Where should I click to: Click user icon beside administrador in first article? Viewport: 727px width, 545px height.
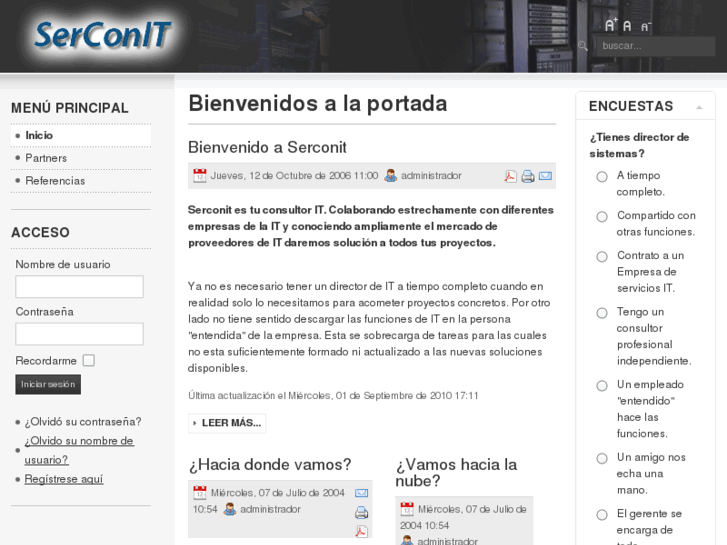390,176
